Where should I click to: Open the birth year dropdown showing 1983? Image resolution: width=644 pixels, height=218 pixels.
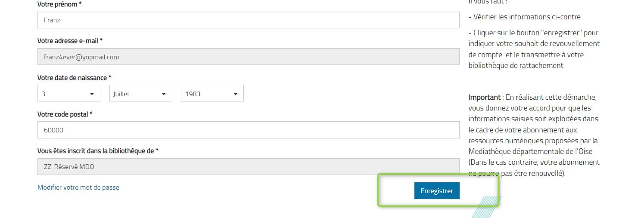click(212, 93)
